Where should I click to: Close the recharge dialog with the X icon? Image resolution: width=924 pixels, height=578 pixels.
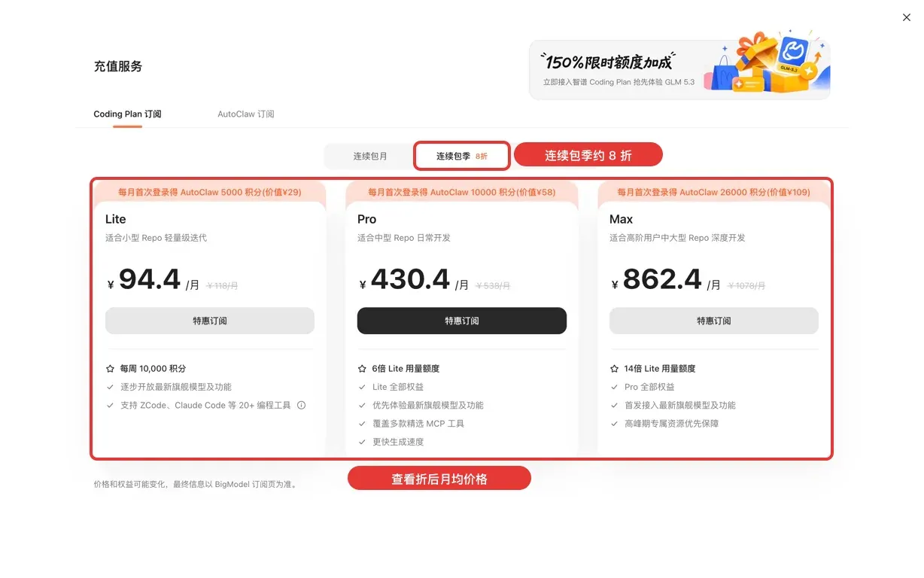pos(906,17)
